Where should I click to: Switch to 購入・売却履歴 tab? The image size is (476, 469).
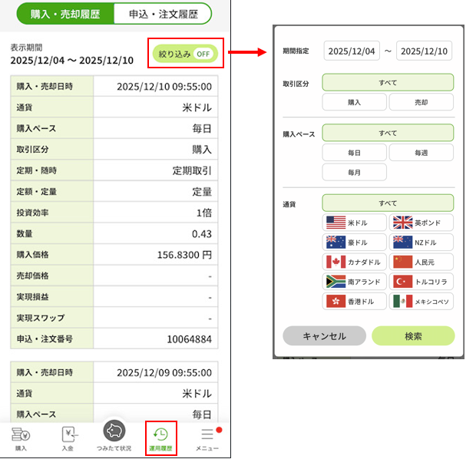click(x=61, y=15)
